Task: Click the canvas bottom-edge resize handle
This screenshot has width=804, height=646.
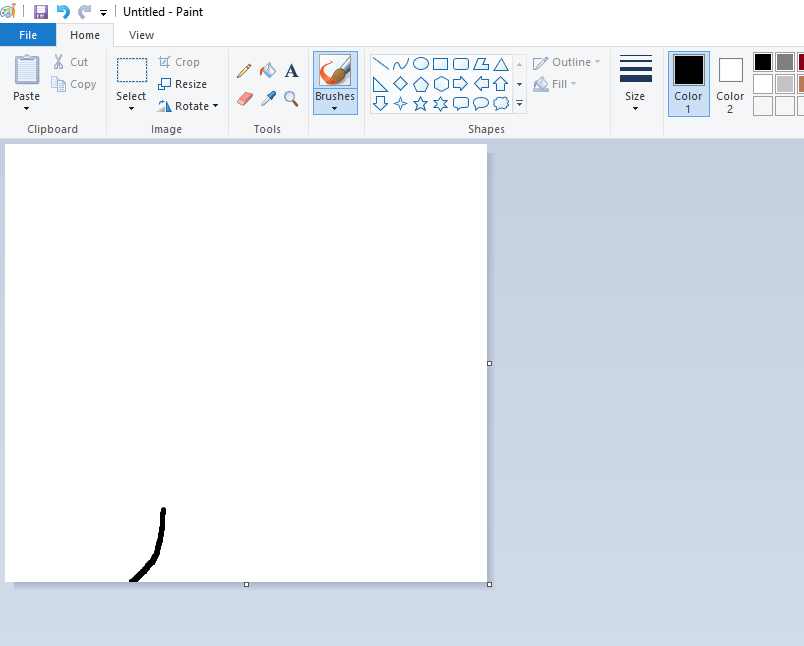Action: coord(247,584)
